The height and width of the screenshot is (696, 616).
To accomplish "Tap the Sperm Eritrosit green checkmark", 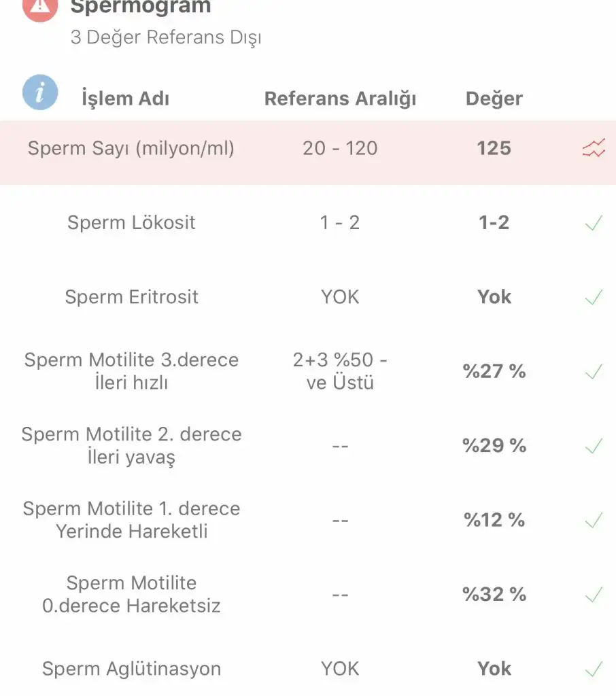I will point(594,297).
